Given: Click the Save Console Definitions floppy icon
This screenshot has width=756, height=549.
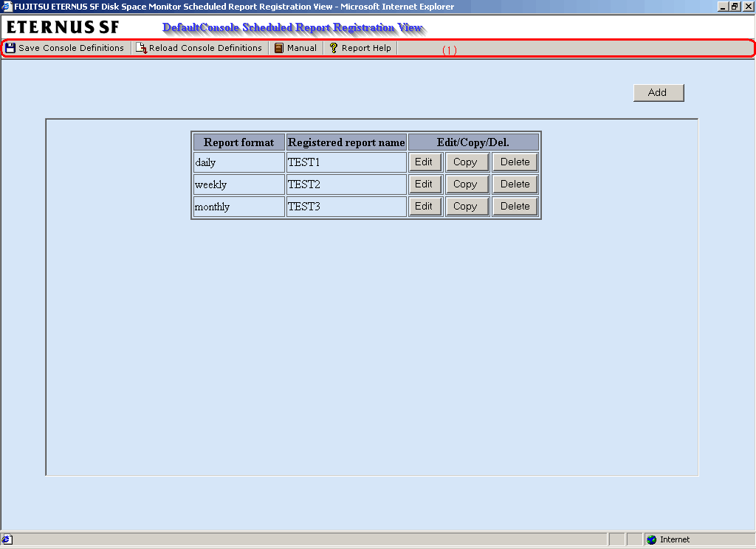Looking at the screenshot, I should pos(10,48).
